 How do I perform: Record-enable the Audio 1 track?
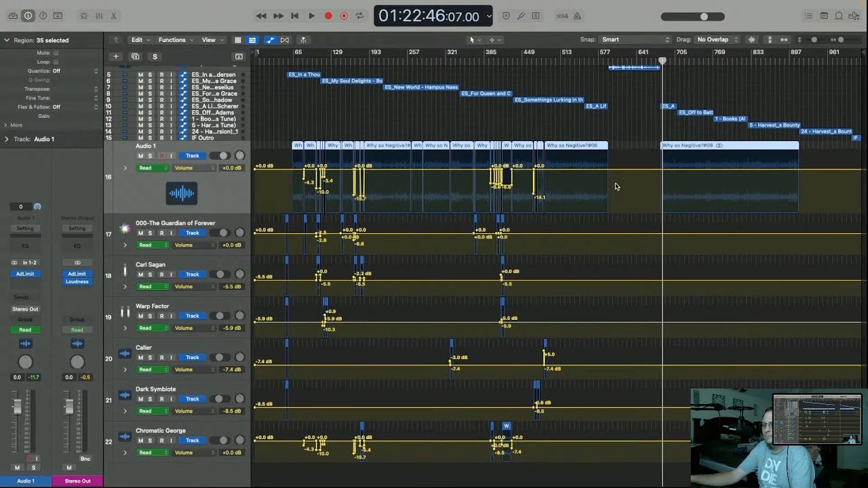[x=161, y=156]
